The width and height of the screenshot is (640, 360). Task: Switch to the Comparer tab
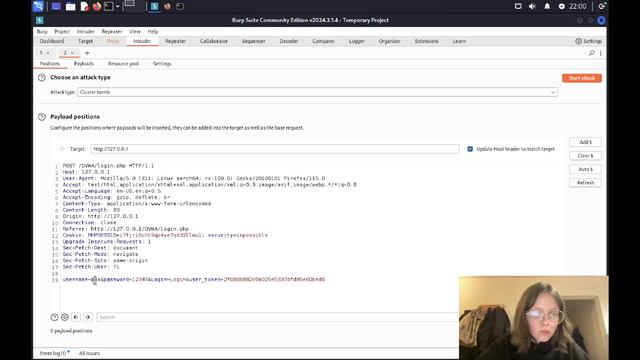[x=323, y=41]
